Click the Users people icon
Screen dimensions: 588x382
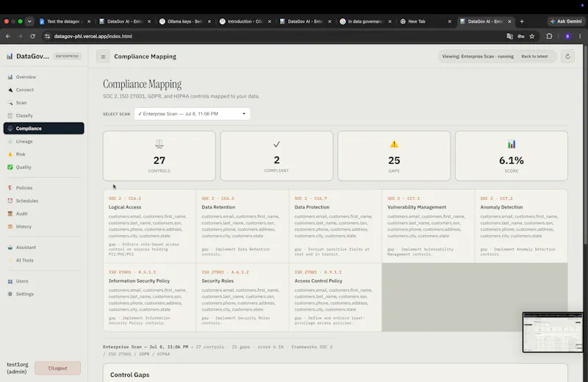[10, 281]
